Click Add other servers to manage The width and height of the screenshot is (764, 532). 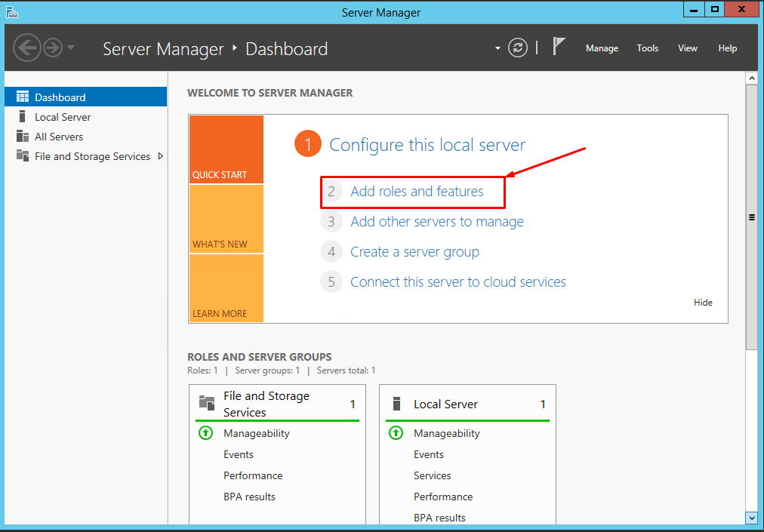pyautogui.click(x=437, y=222)
